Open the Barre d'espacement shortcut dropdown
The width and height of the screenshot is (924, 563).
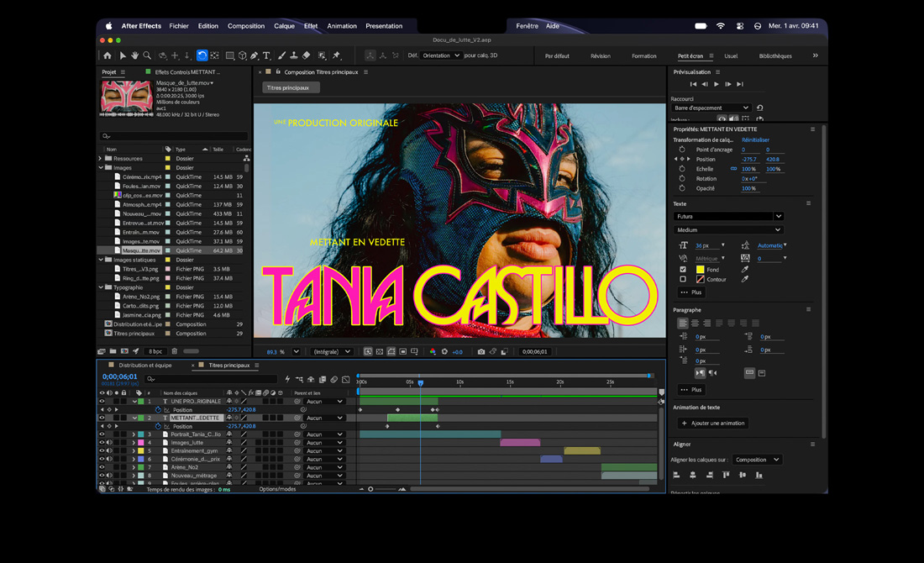tap(711, 108)
